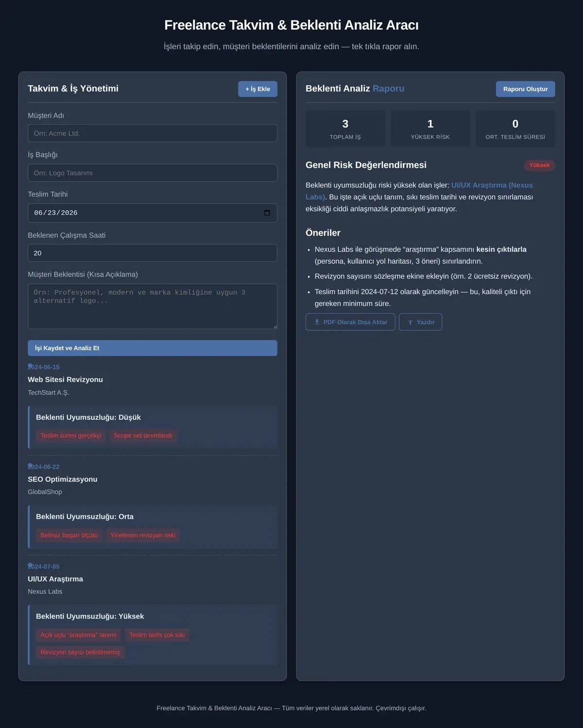Click the Teslim tarihi çok sıkı tag
583x728 pixels.
[157, 635]
